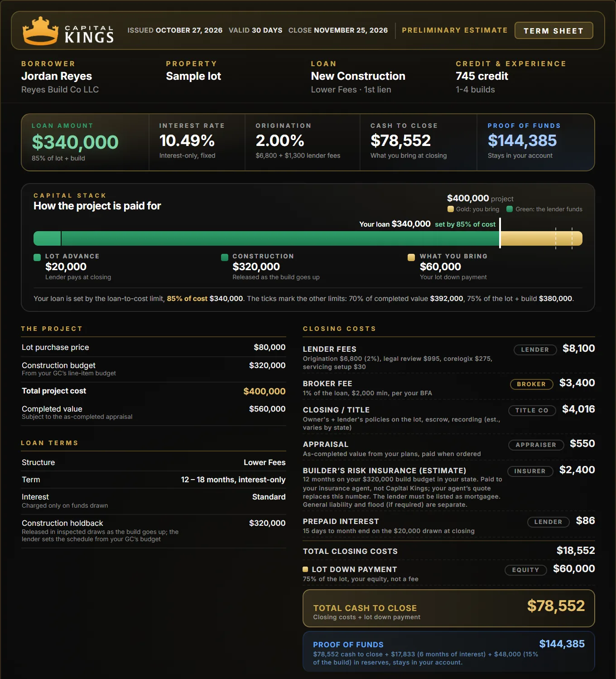Screen dimensions: 616x679
Task: Click the long green construction bar segment
Action: (x=280, y=238)
